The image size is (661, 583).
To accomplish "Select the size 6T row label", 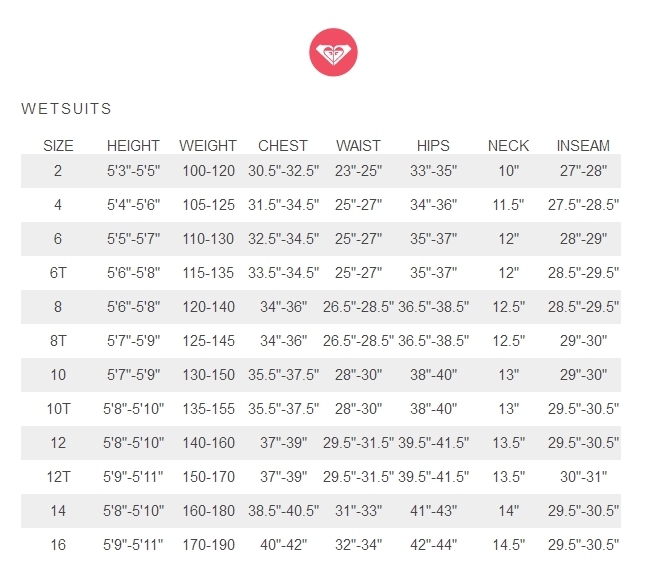I will coord(58,273).
